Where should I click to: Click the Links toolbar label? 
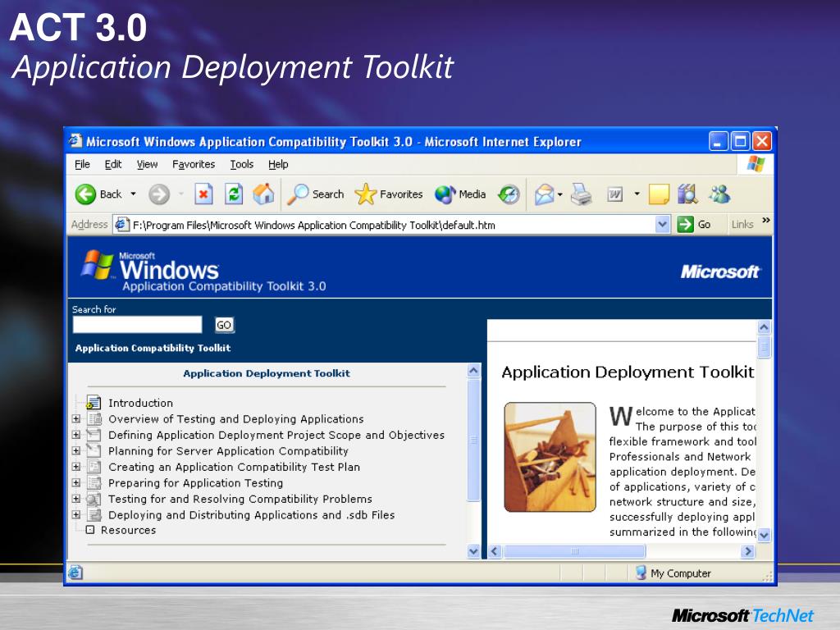[x=742, y=225]
